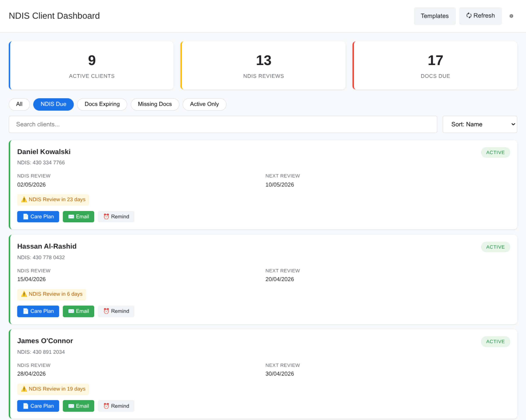Click the circular refresh arrows icon
Viewport: 526px width, 420px height.
(x=469, y=16)
